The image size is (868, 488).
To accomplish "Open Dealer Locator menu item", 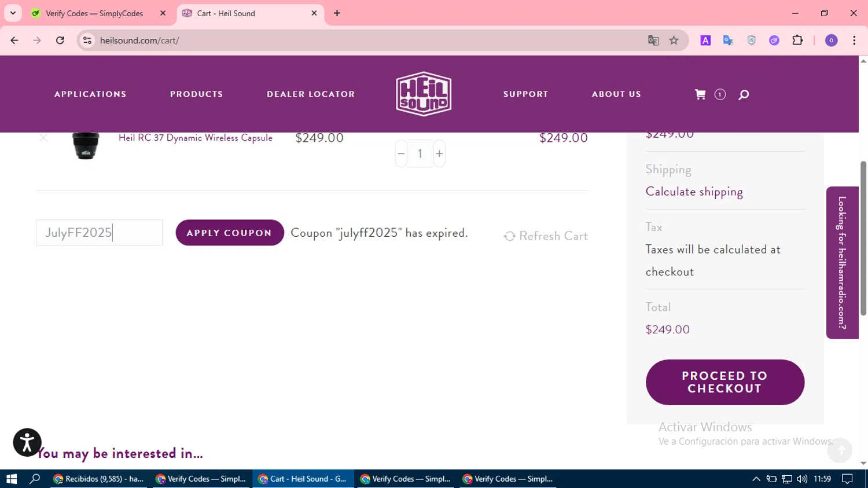I will [x=311, y=94].
